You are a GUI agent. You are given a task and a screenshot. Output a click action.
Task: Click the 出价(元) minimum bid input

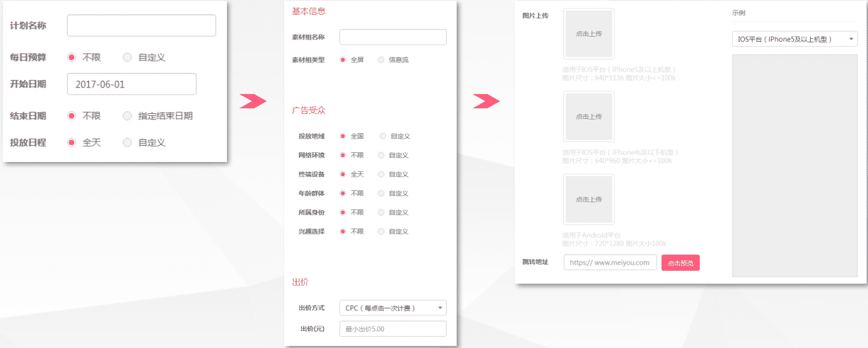tap(392, 329)
